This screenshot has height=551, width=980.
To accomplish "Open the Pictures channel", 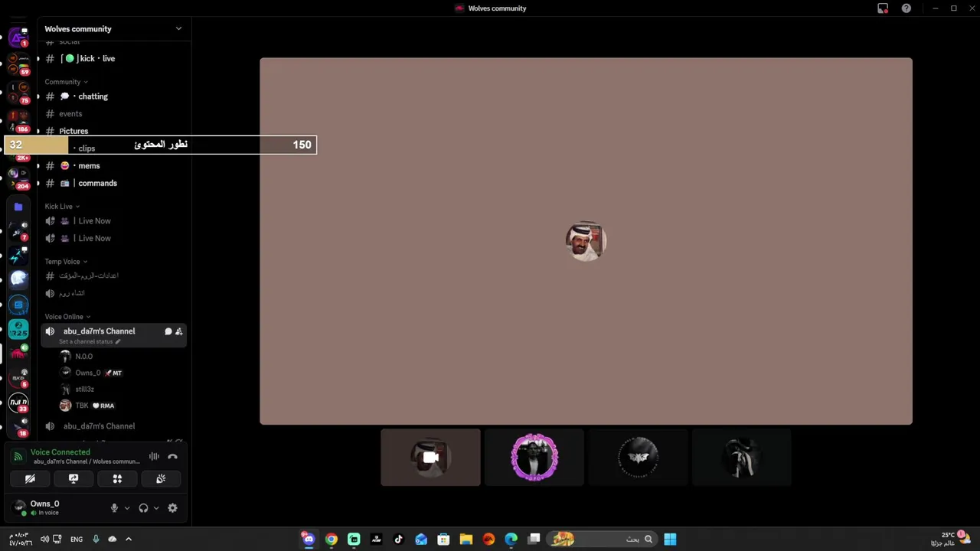I will coord(113,131).
